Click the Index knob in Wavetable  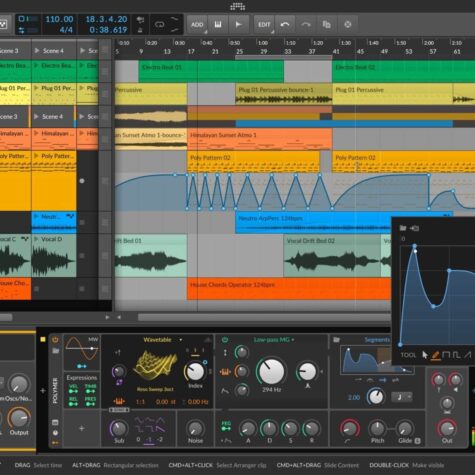(x=195, y=371)
